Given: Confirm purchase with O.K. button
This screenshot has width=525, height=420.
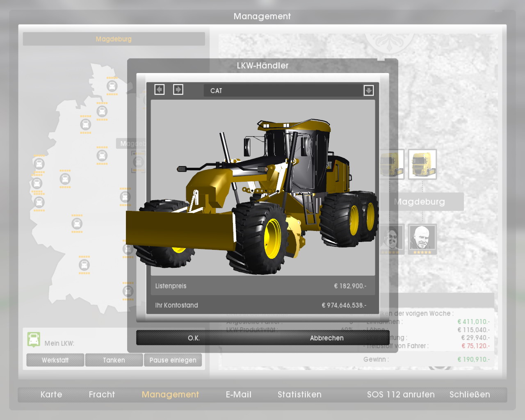Looking at the screenshot, I should [x=194, y=338].
